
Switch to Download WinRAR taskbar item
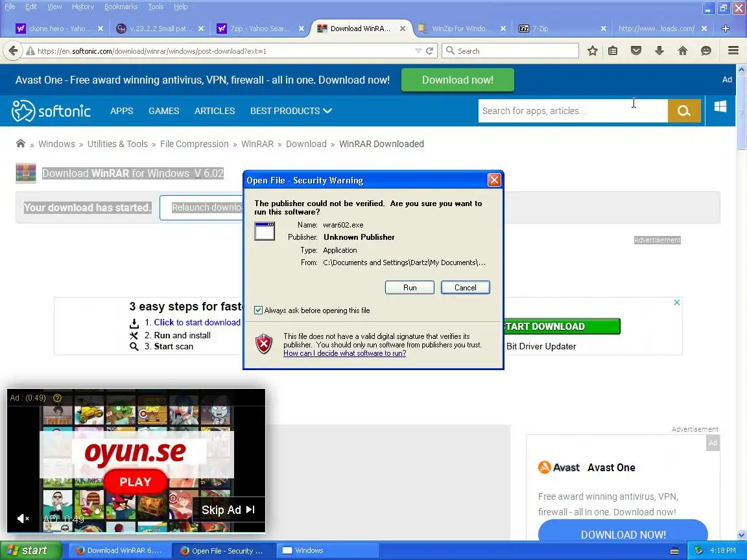click(119, 550)
